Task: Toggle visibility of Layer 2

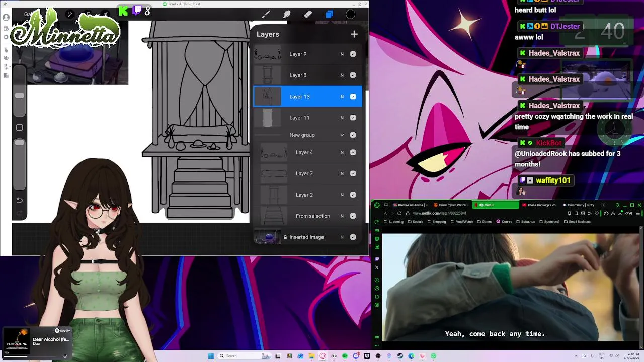Action: (353, 195)
